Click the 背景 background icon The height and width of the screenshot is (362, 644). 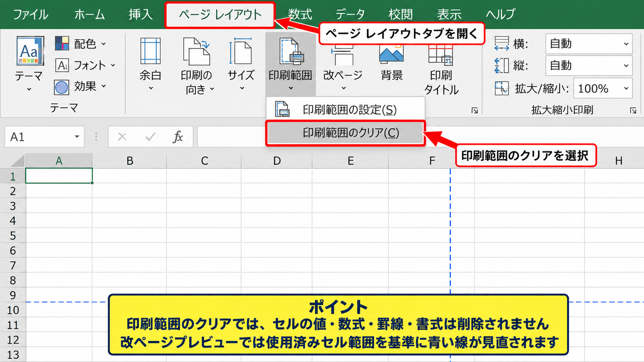pos(391,54)
